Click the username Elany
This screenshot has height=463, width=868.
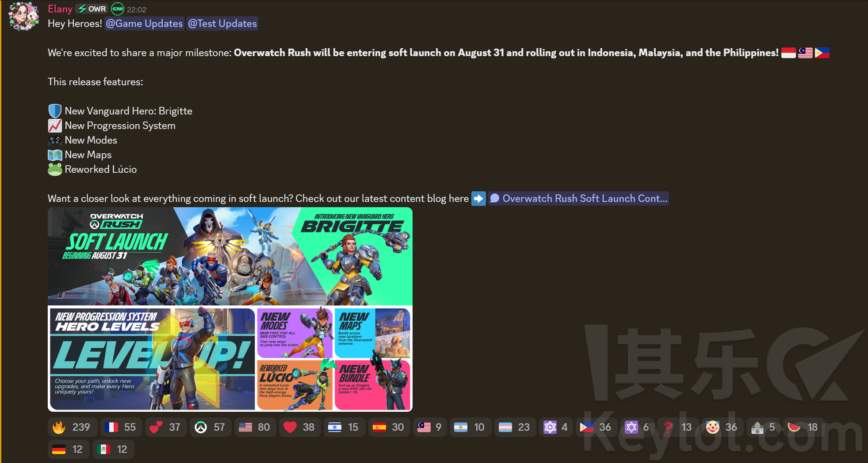(x=60, y=9)
